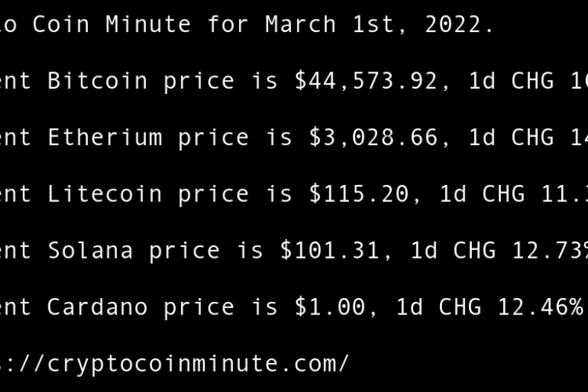Screen dimensions: 588x392
Task: Click 1d CHG on the Solana line
Action: point(454,250)
